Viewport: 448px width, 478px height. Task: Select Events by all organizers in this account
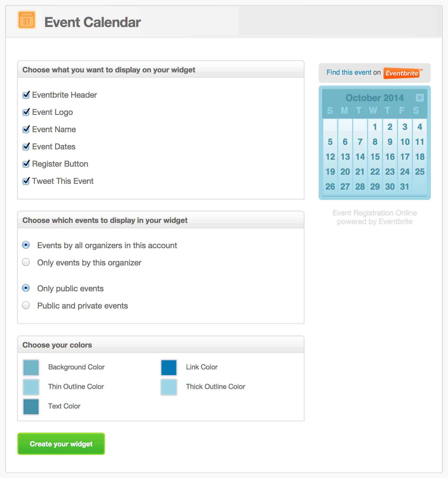tap(26, 245)
